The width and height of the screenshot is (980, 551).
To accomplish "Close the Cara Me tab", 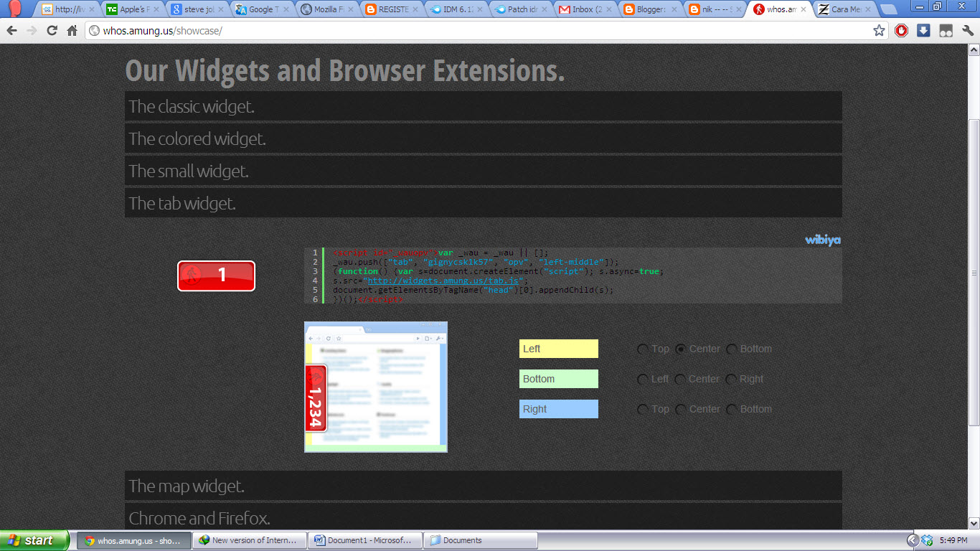I will pos(868,9).
